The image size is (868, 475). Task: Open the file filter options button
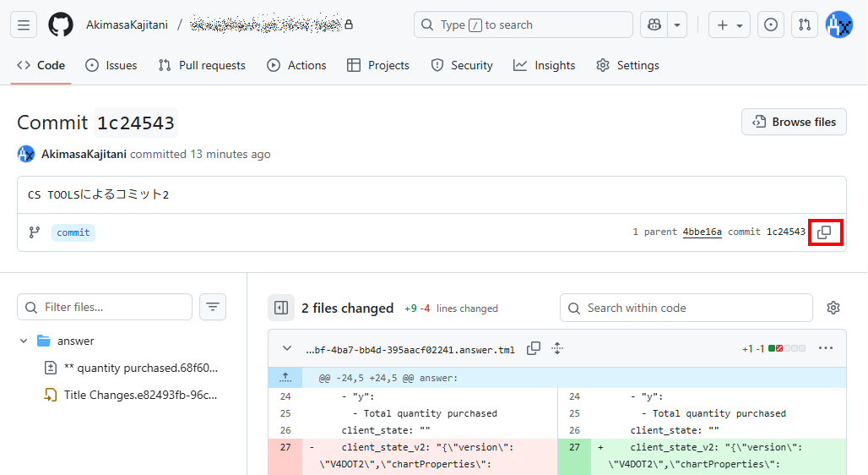pyautogui.click(x=213, y=307)
